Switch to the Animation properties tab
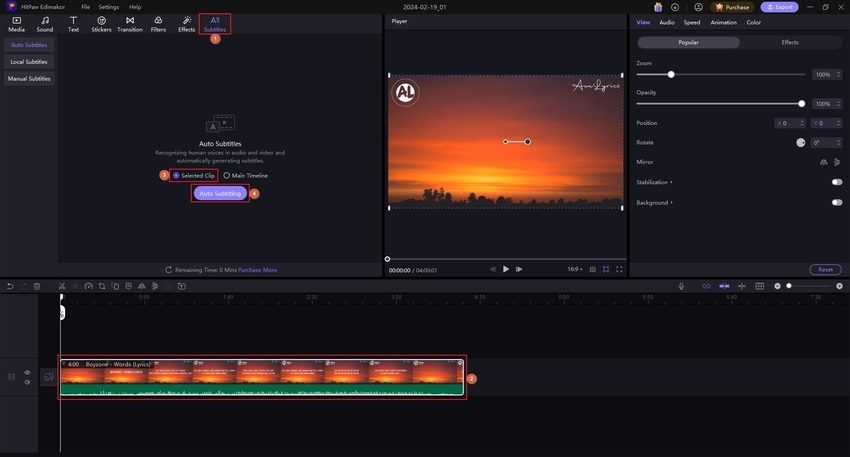Viewport: 850px width, 457px height. tap(724, 22)
